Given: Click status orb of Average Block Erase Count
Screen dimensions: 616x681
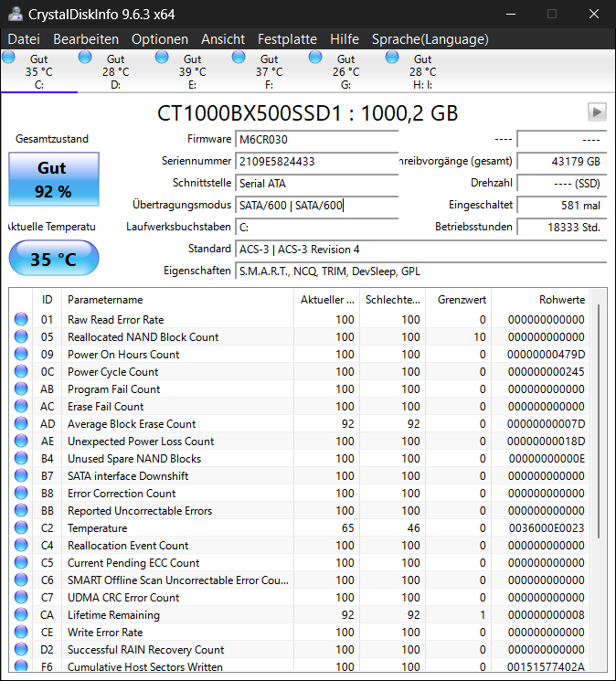Looking at the screenshot, I should point(21,423).
